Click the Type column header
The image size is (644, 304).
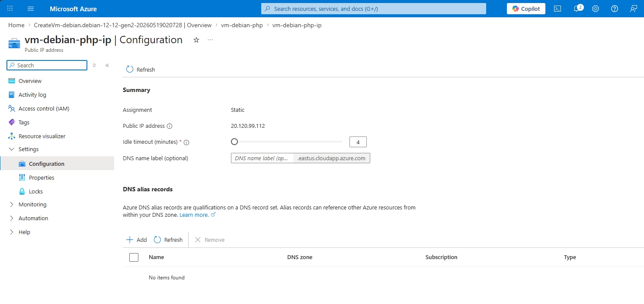pos(570,257)
